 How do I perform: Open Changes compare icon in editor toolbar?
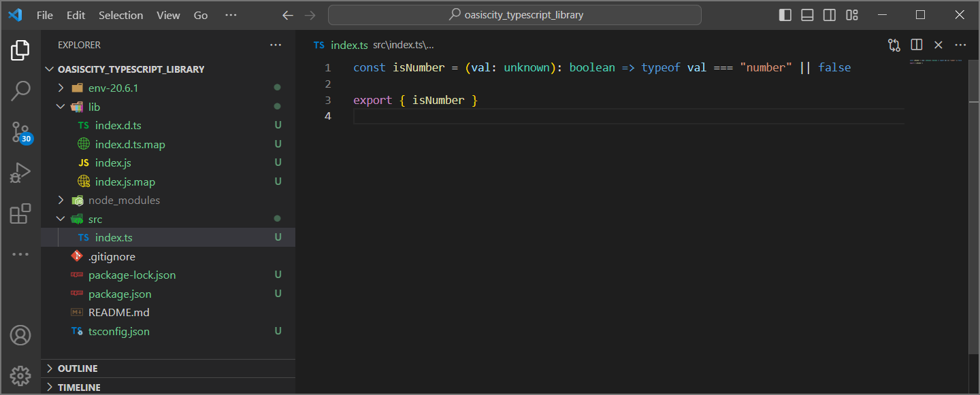click(894, 45)
